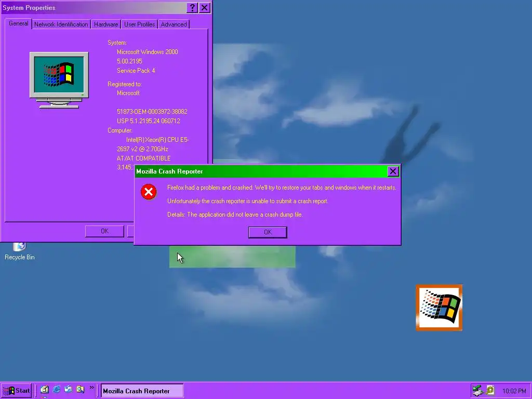This screenshot has width=532, height=399.
Task: Expand the quick launch overflow chevron
Action: pyautogui.click(x=91, y=388)
